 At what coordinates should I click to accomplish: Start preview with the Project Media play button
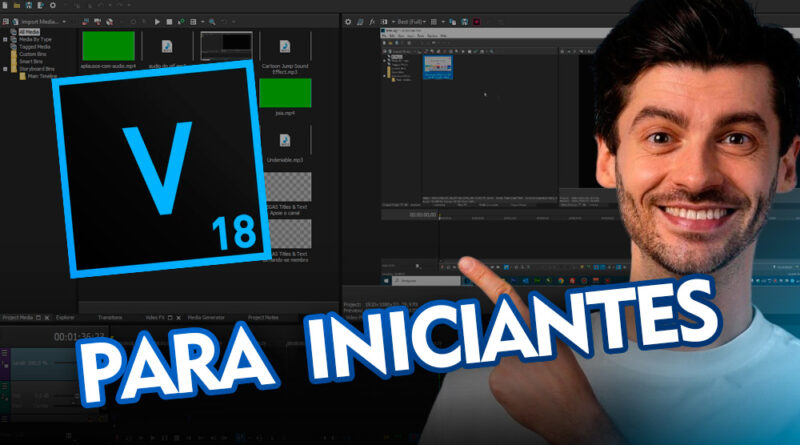pyautogui.click(x=157, y=22)
